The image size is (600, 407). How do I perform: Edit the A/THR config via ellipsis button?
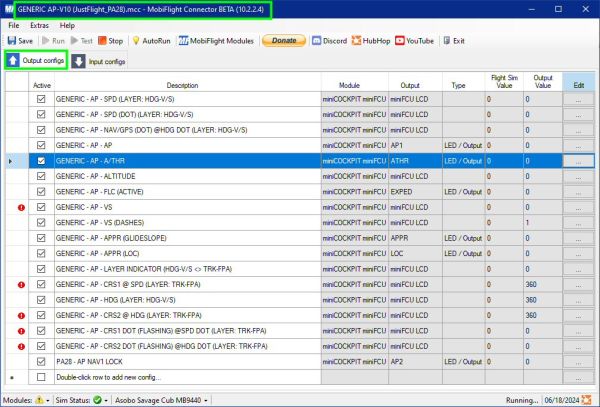point(578,161)
